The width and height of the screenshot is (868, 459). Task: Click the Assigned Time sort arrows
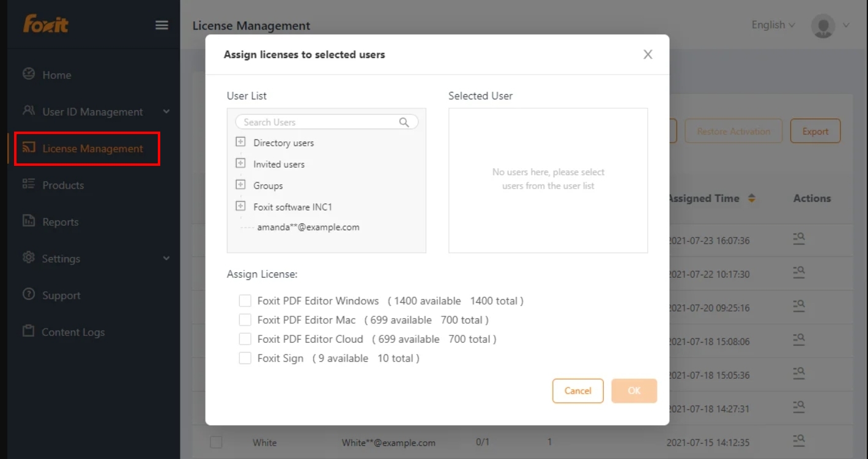(752, 198)
